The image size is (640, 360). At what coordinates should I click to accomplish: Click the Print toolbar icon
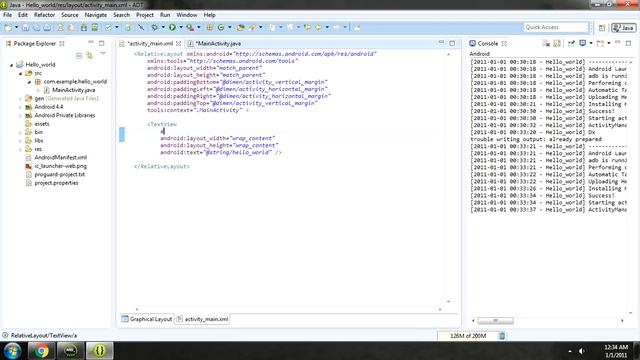47,27
